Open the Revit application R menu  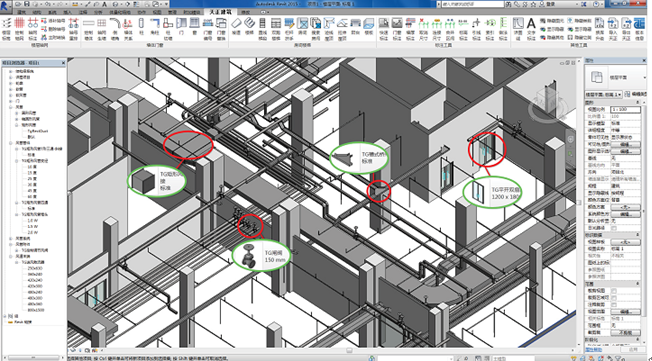coord(5,5)
